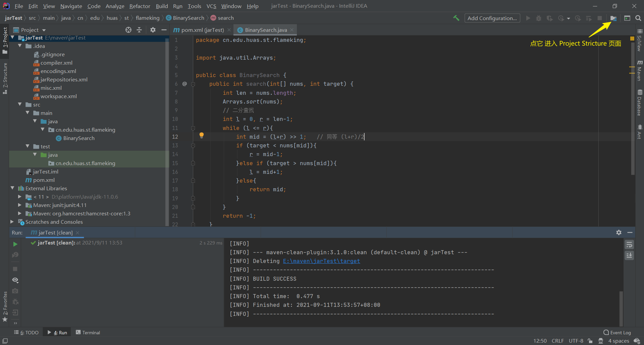Close the pom.xml (jarTest) tab

coord(229,30)
